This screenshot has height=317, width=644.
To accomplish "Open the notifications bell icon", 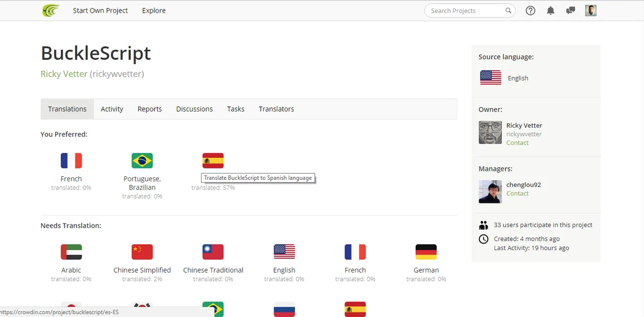I will coord(550,11).
